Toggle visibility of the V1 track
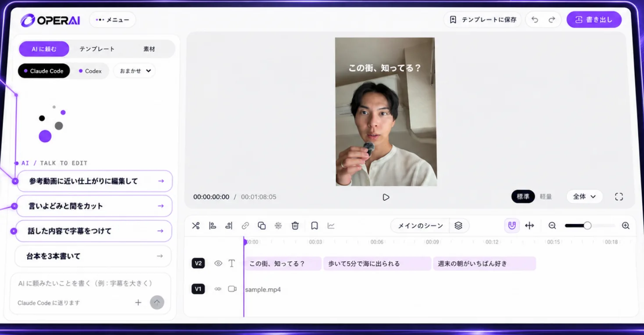 click(x=218, y=289)
